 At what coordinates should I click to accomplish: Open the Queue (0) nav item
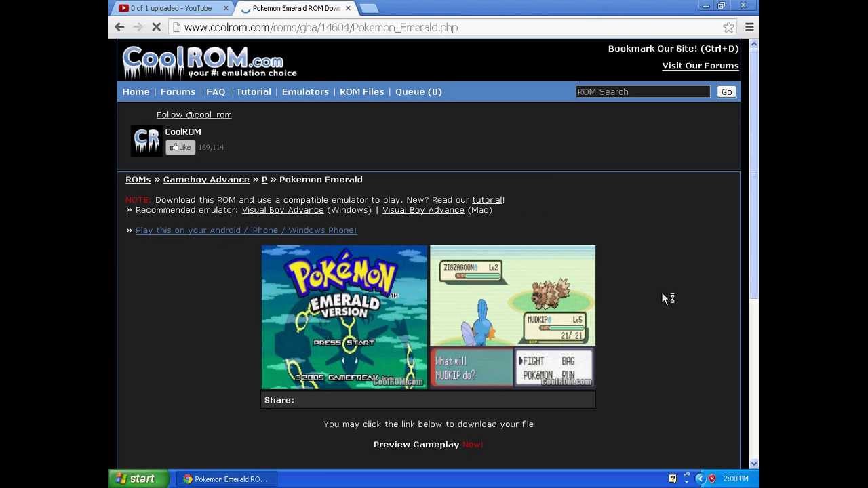pyautogui.click(x=418, y=91)
